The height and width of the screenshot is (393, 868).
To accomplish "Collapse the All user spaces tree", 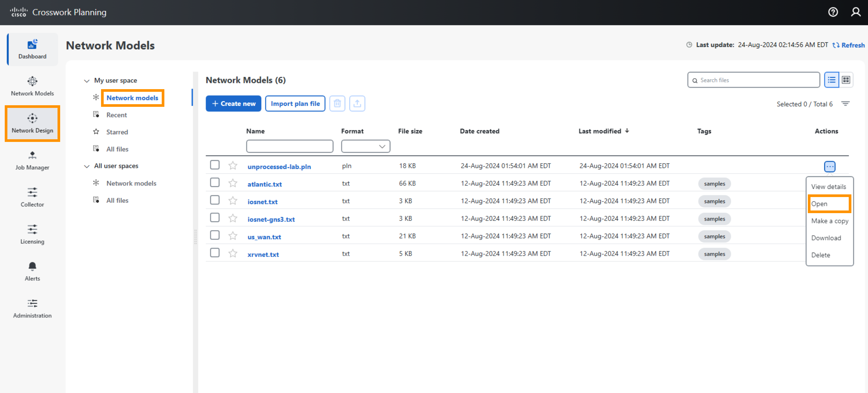I will 87,166.
